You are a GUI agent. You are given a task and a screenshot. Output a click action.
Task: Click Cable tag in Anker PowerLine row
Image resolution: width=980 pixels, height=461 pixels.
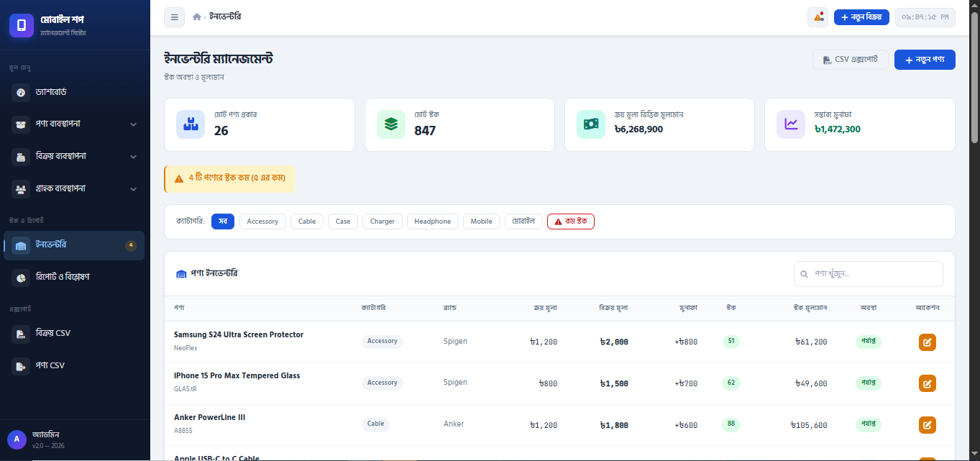point(375,424)
